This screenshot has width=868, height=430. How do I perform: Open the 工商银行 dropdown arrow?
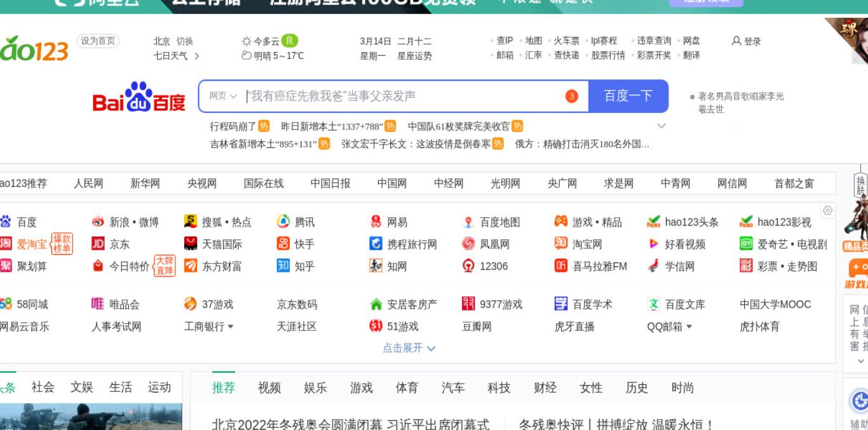tap(230, 327)
